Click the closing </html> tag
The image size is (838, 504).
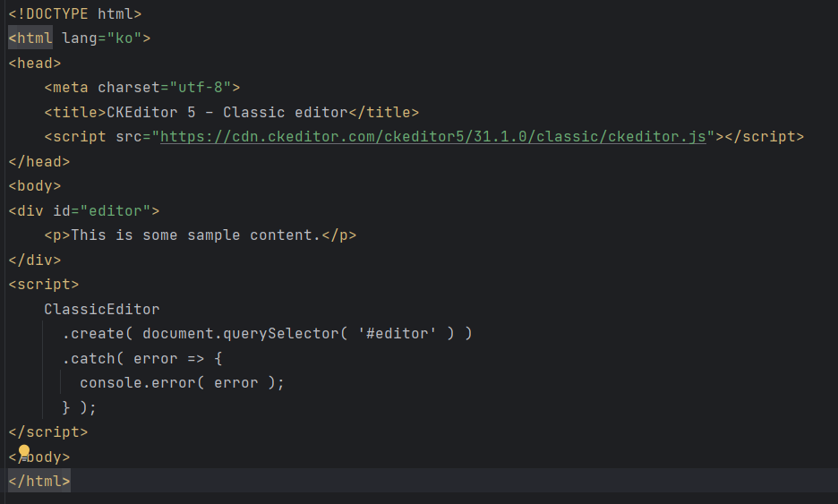[x=39, y=481]
